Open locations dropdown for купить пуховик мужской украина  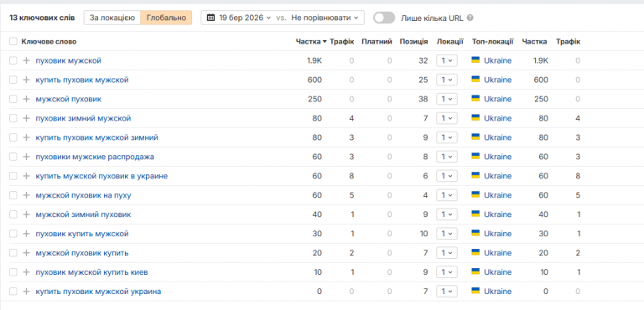point(447,292)
